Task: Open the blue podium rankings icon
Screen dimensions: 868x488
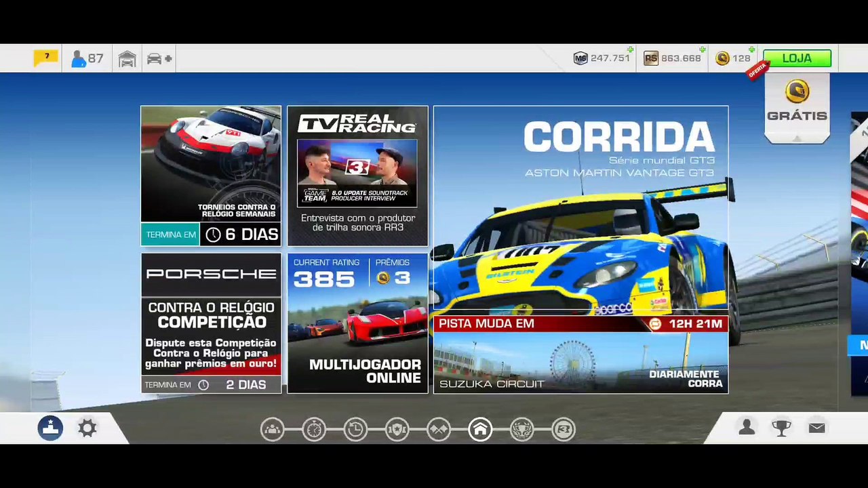Action: pos(50,428)
